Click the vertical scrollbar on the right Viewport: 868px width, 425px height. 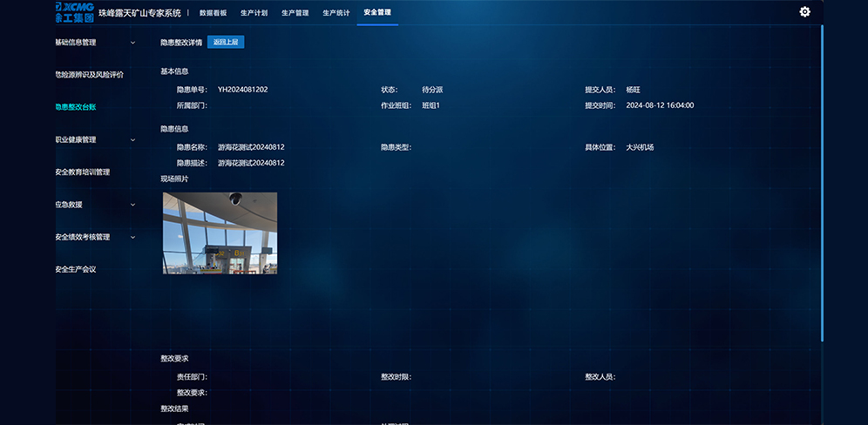821,183
